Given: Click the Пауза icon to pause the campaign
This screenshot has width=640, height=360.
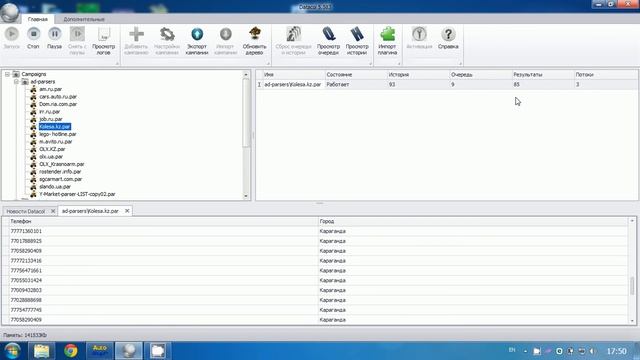Looking at the screenshot, I should [x=54, y=34].
